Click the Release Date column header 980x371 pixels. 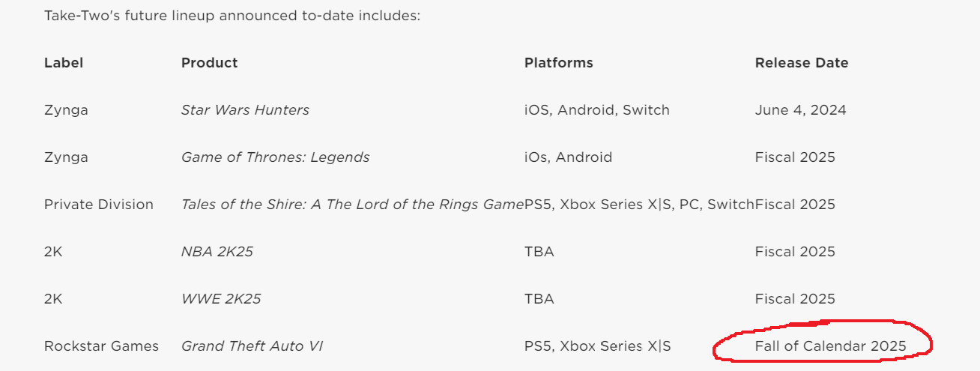tap(801, 63)
